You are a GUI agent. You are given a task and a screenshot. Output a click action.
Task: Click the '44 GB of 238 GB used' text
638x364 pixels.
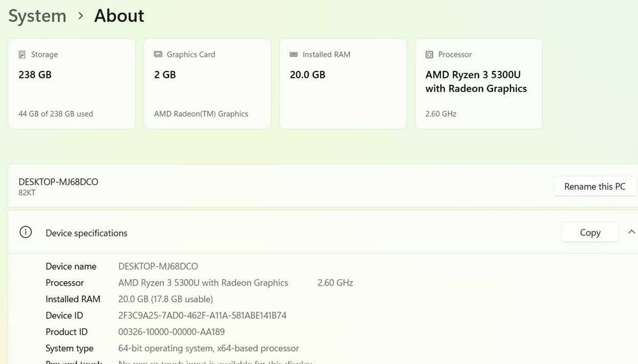[56, 114]
